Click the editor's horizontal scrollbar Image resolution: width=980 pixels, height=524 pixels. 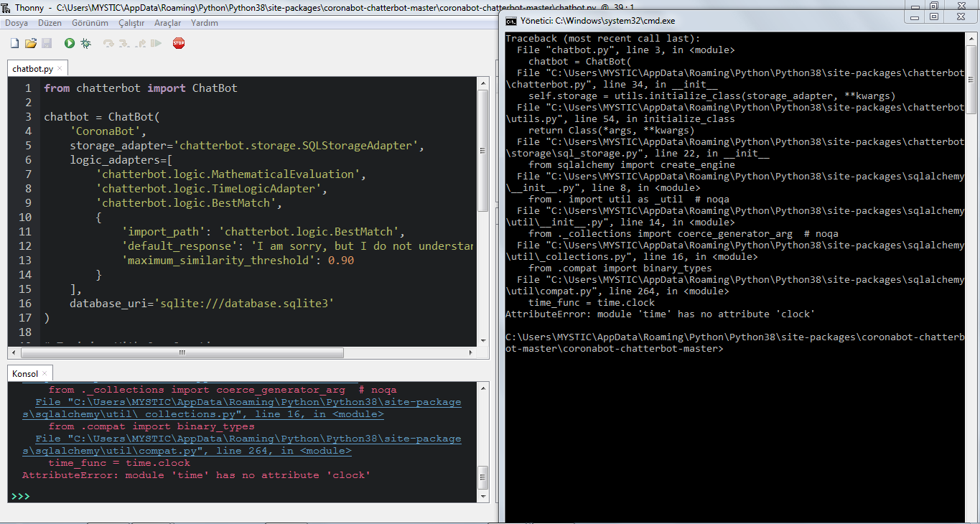tap(181, 352)
